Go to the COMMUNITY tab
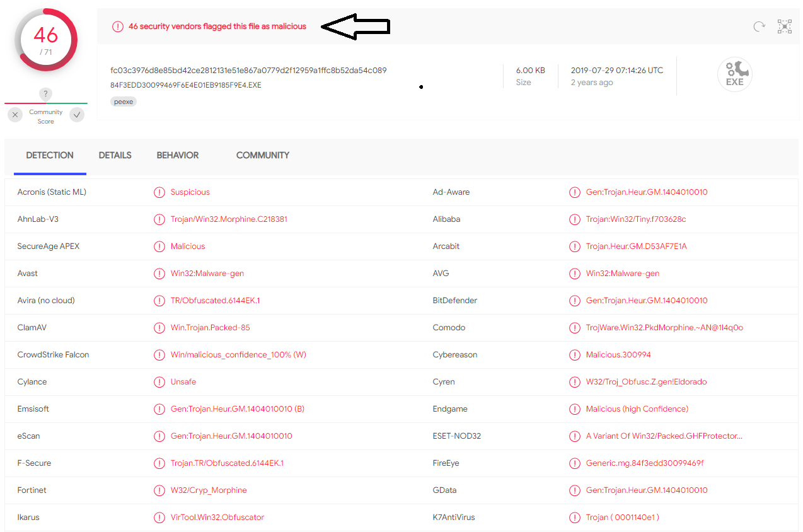 click(263, 155)
